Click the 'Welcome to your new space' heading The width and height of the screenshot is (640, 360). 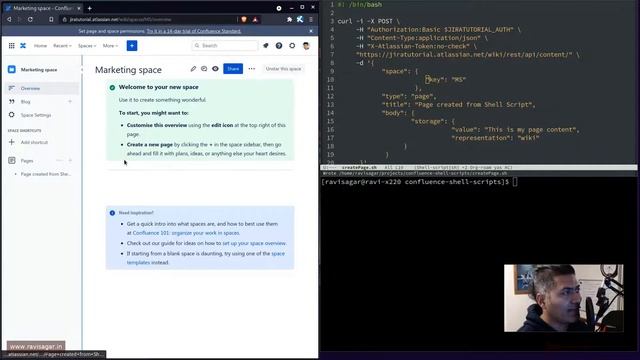(x=158, y=87)
